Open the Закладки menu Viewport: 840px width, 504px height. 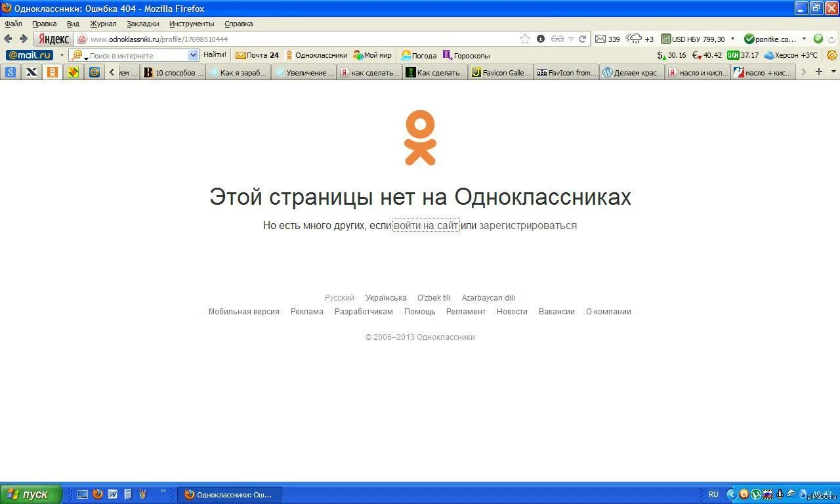142,24
